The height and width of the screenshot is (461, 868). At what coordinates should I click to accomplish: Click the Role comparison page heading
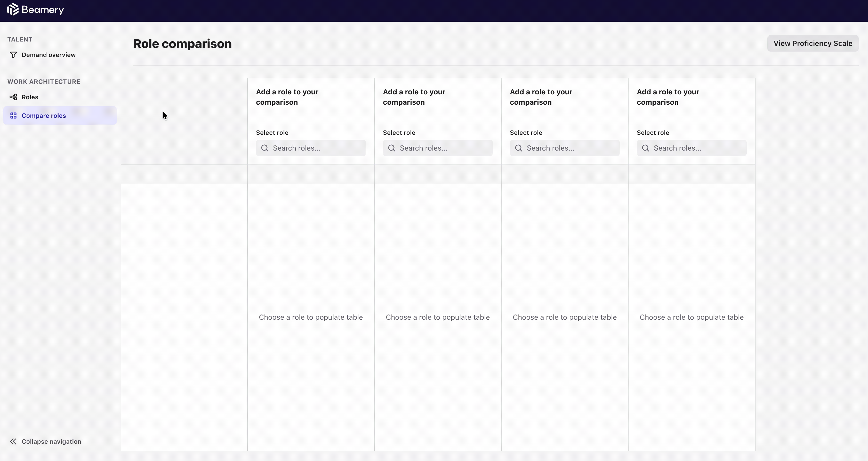pos(182,44)
